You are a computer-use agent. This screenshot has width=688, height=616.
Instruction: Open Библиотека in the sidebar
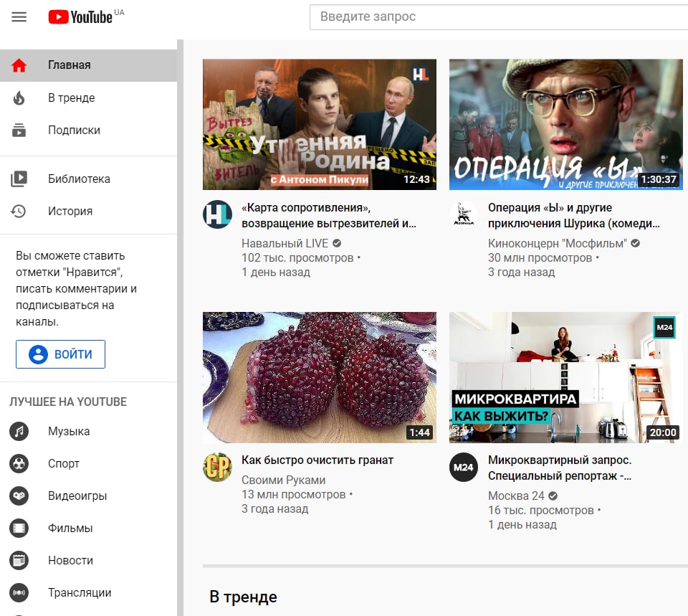pos(88,179)
